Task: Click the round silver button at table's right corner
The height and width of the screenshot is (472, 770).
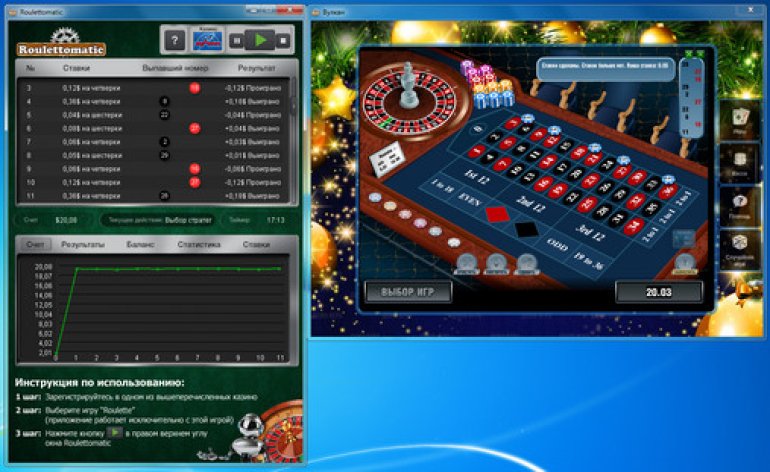Action: [x=685, y=263]
